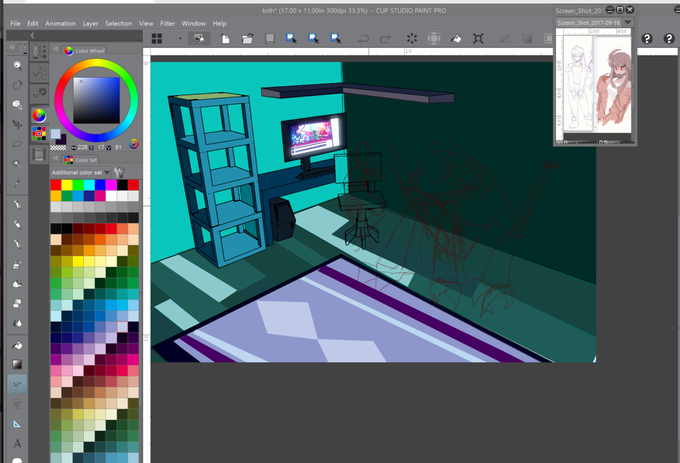Open a file with folder icon
Screen dimensions: 680x463
coord(248,39)
